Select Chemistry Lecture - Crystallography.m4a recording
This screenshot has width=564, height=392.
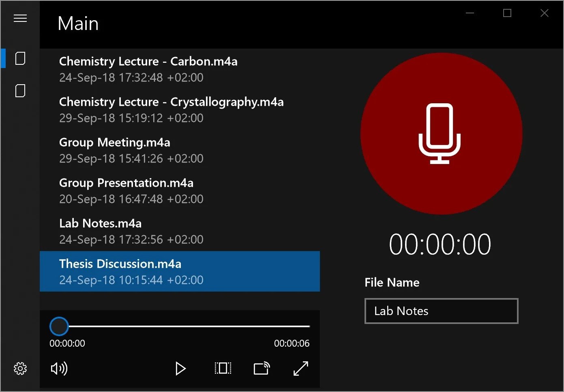coord(180,109)
